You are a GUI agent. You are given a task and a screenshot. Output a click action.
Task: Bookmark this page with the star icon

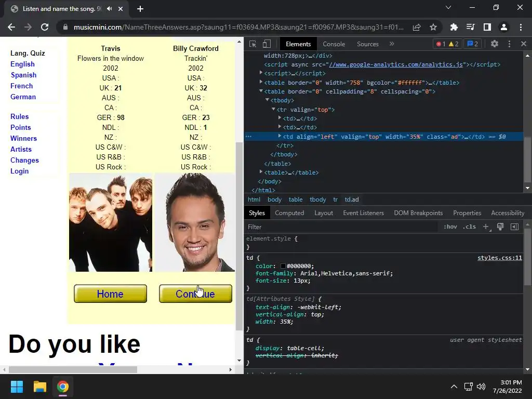pyautogui.click(x=433, y=27)
